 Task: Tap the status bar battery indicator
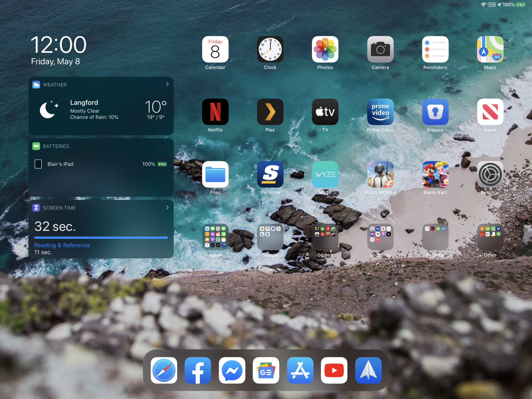pos(521,5)
